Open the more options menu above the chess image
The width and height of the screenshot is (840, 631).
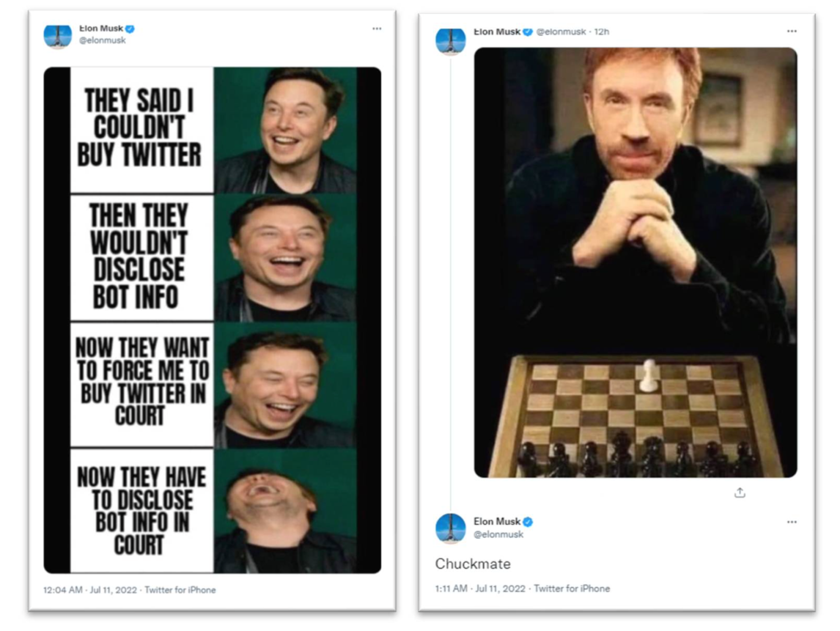click(792, 31)
